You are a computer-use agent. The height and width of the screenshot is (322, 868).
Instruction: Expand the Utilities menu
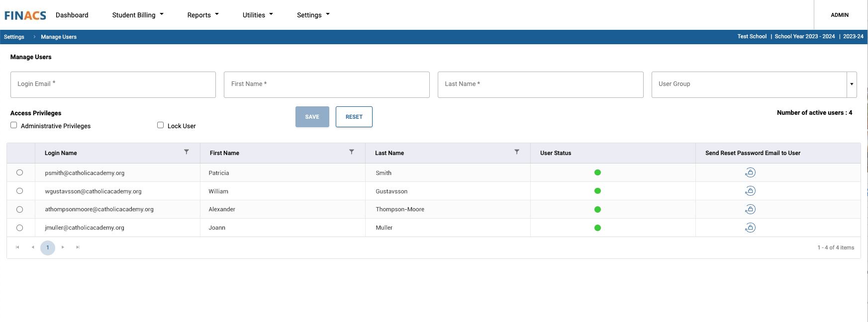[x=258, y=15]
